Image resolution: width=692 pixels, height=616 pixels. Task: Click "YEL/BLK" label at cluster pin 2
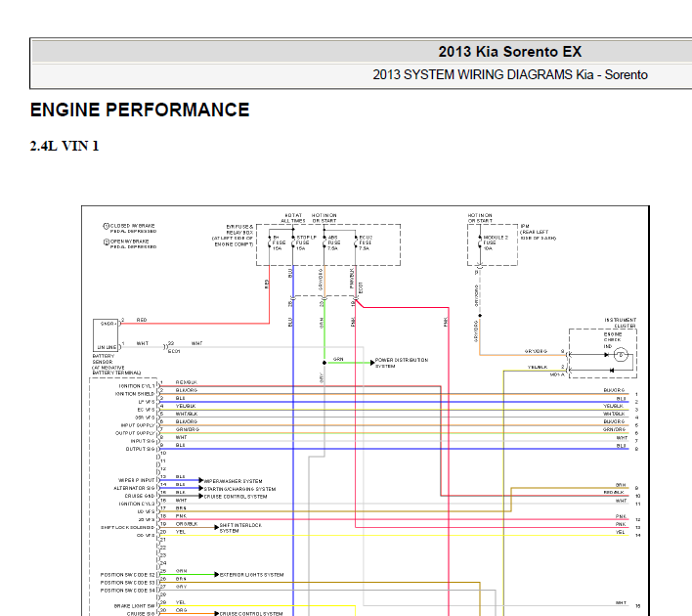pos(538,367)
